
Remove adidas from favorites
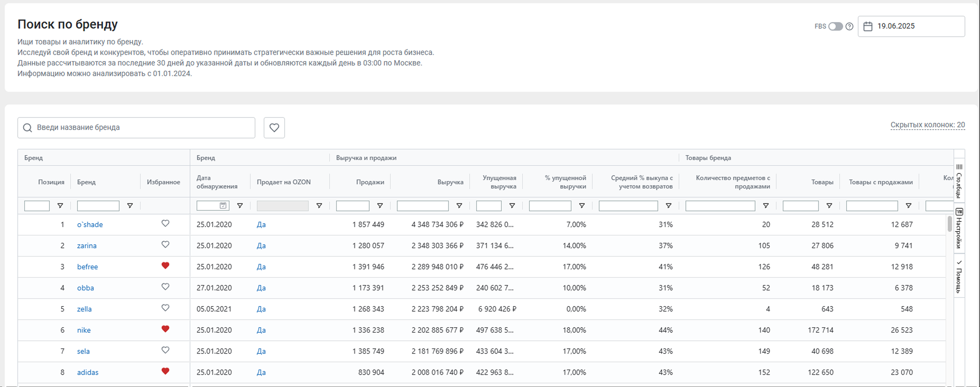pyautogui.click(x=165, y=371)
